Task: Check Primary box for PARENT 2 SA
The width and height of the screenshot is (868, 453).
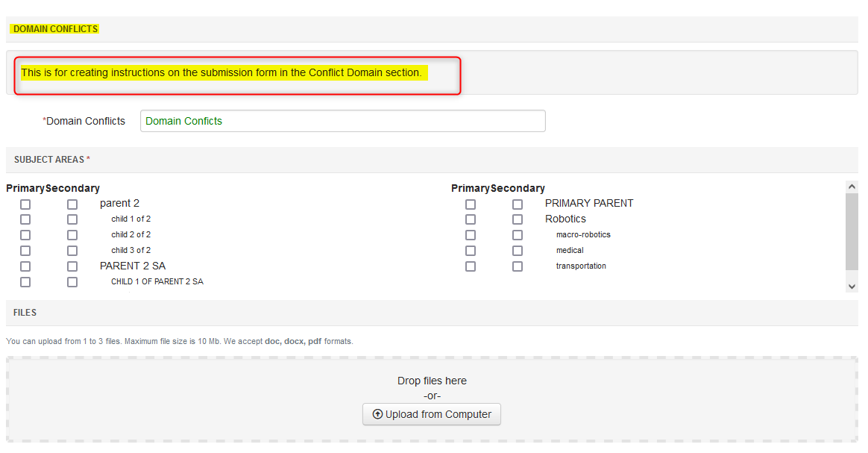Action: 25,266
